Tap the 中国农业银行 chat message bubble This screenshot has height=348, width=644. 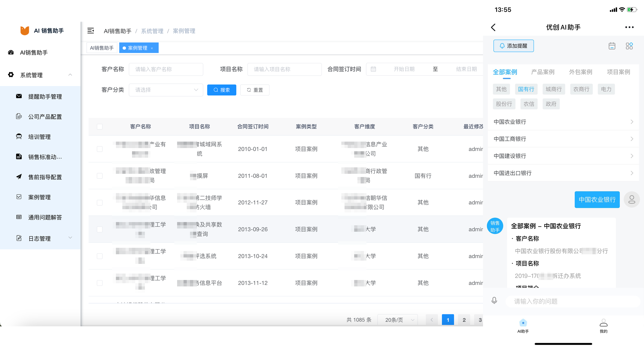coord(597,200)
